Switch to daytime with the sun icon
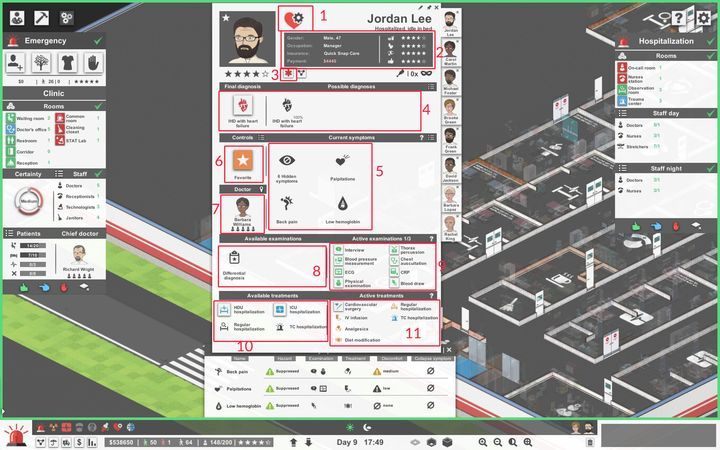Viewport: 720px width, 450px height. (350, 428)
